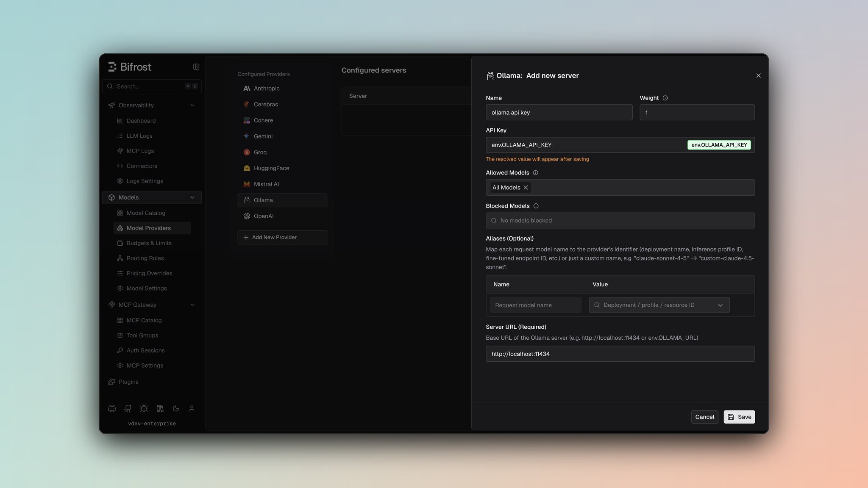The height and width of the screenshot is (488, 868).
Task: Open MCP Logs
Action: 152,151
